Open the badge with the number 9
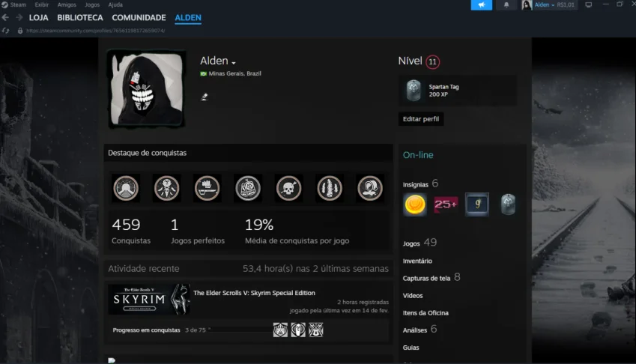Screen dimensions: 636x364 coord(477,204)
